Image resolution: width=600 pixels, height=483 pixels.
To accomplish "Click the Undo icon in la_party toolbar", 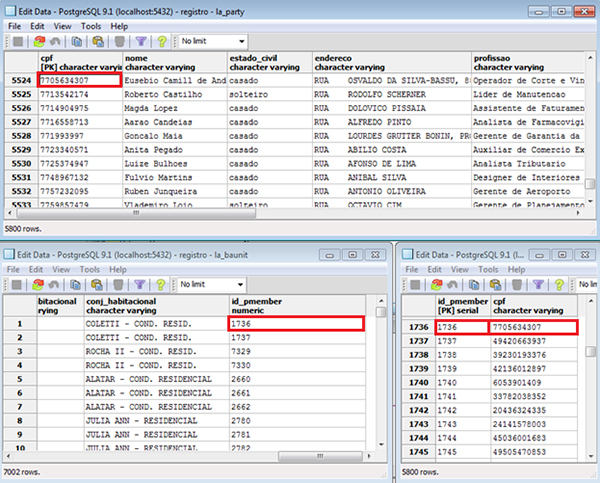I will (x=57, y=42).
